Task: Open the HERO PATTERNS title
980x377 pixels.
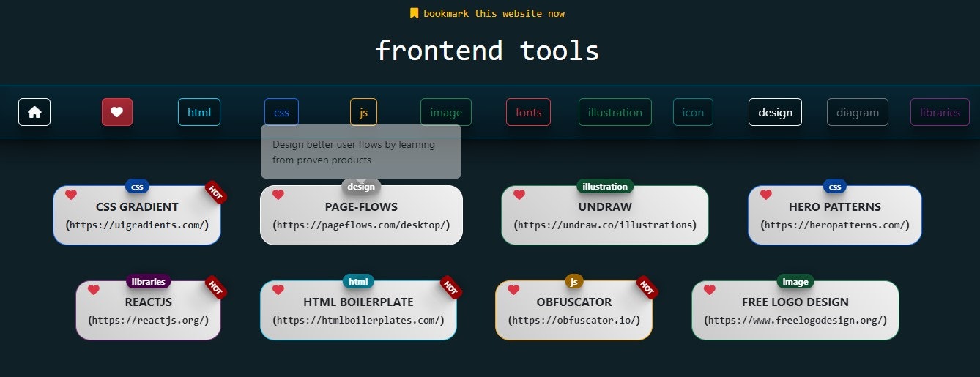Action: point(835,207)
